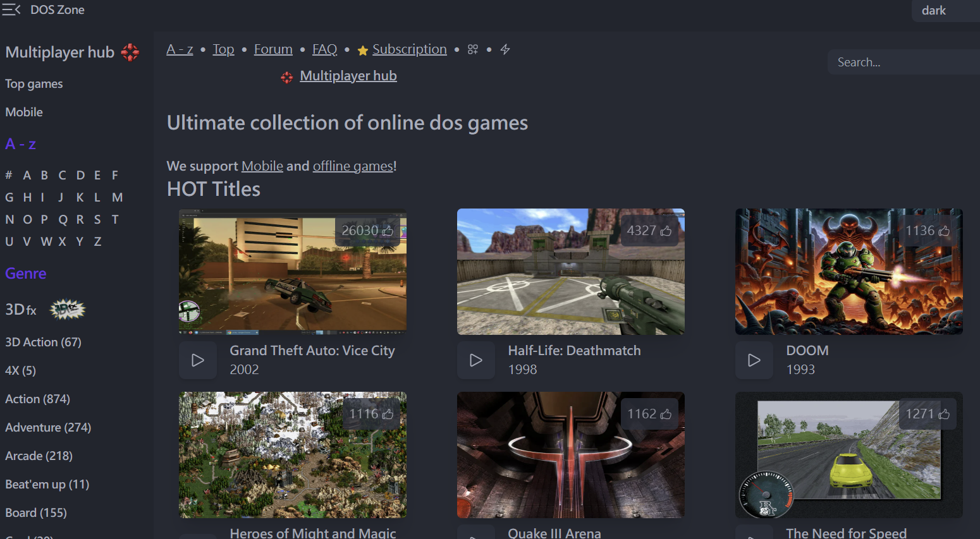This screenshot has height=539, width=980.
Task: Select the Adventure (274) genre
Action: (x=48, y=427)
